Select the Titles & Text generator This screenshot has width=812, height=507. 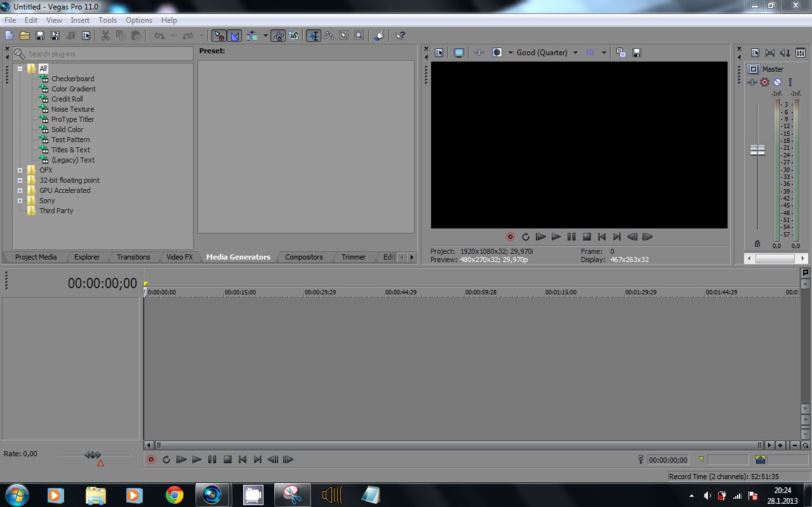[70, 150]
